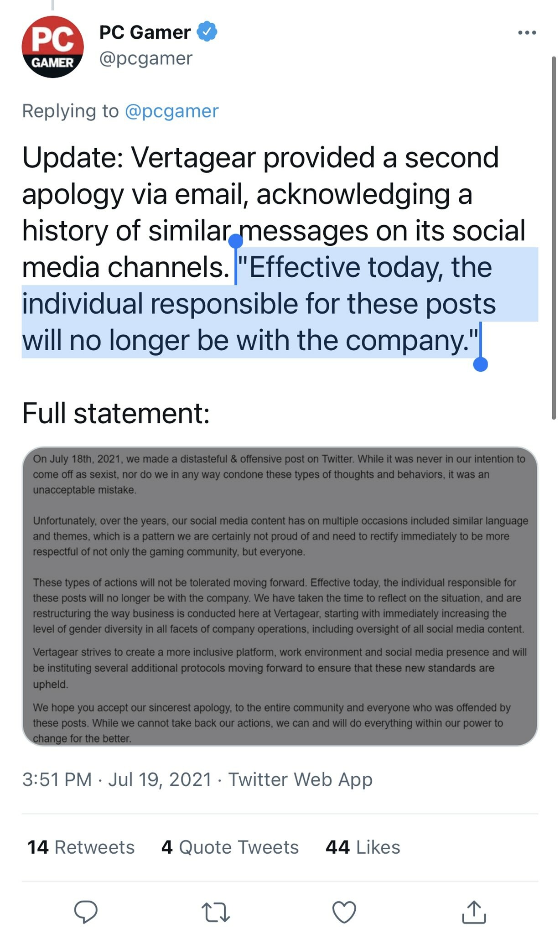The width and height of the screenshot is (560, 934).
Task: Tap the text selection start handle
Action: click(x=235, y=241)
